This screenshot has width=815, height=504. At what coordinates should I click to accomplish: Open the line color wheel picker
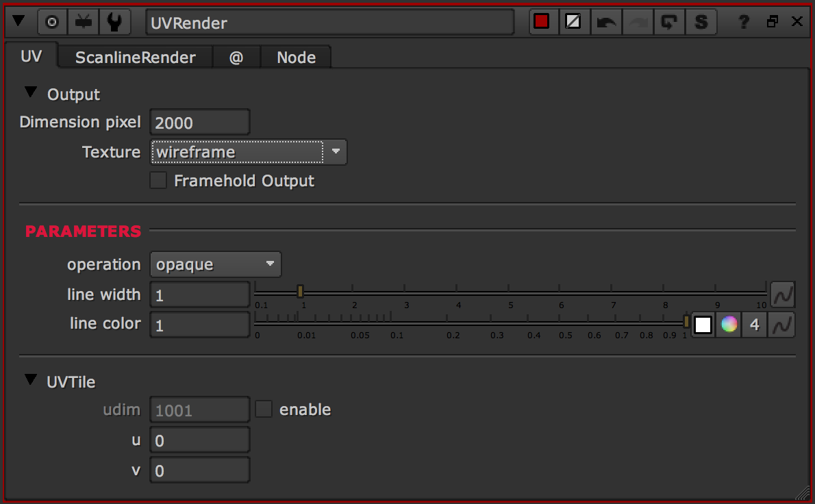728,324
